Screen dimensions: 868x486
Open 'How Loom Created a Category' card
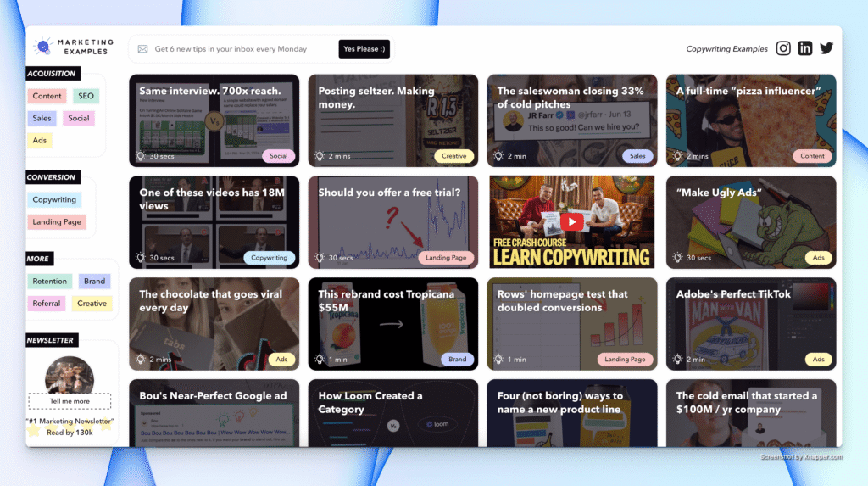pos(393,413)
